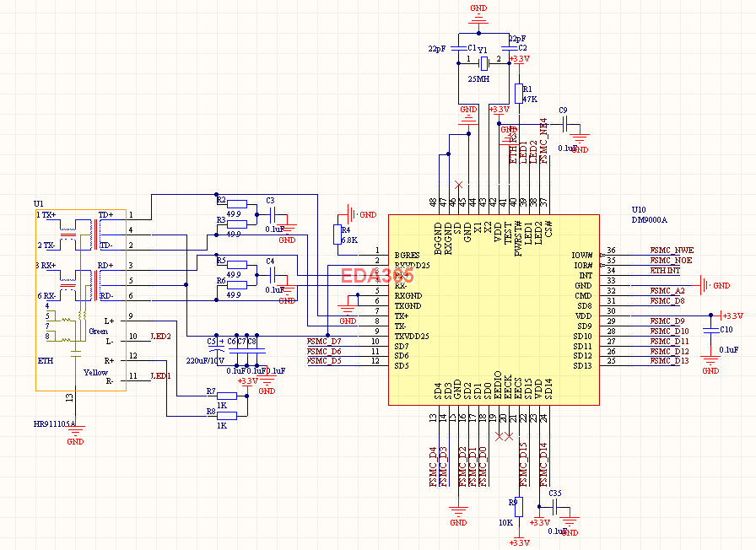Screen dimensions: 756x550
Task: Click the FSMC_D6 net label
Action: (x=324, y=352)
